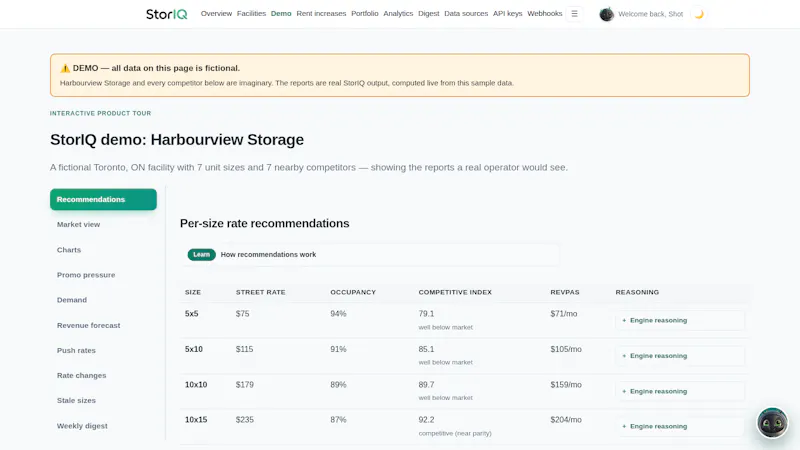The image size is (800, 450).
Task: Expand Engine reasoning for 10x10 row
Action: [x=680, y=391]
